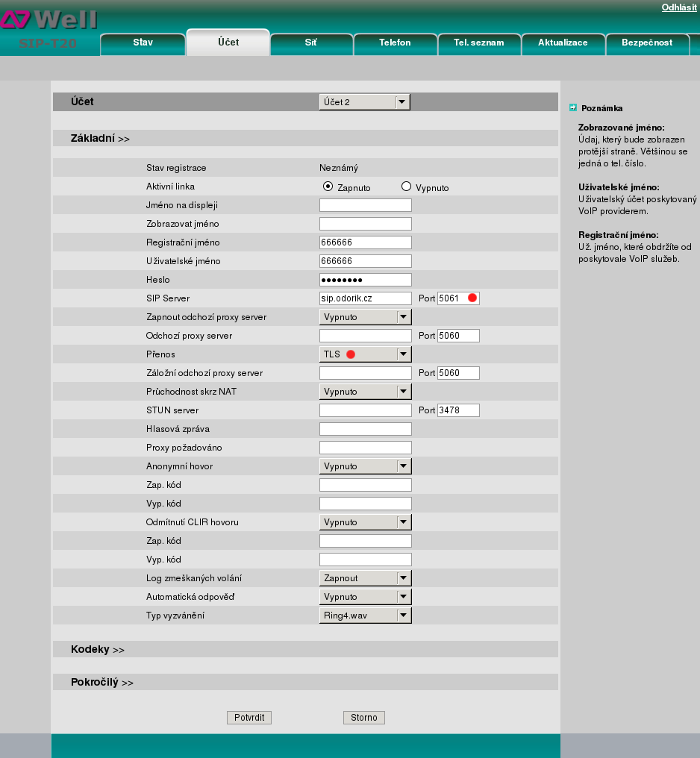Open the Průchodnost skrz NAT dropdown

click(365, 392)
